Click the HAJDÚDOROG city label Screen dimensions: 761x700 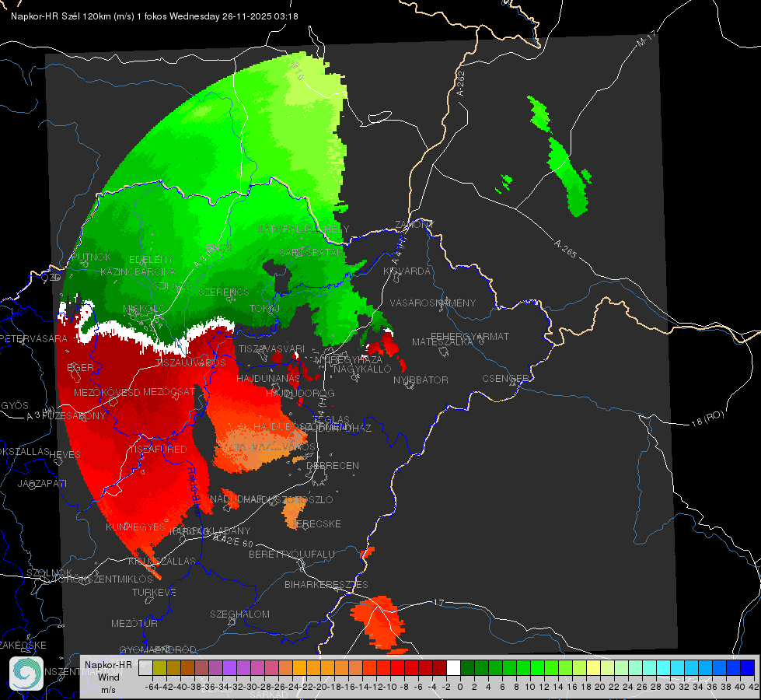[300, 393]
